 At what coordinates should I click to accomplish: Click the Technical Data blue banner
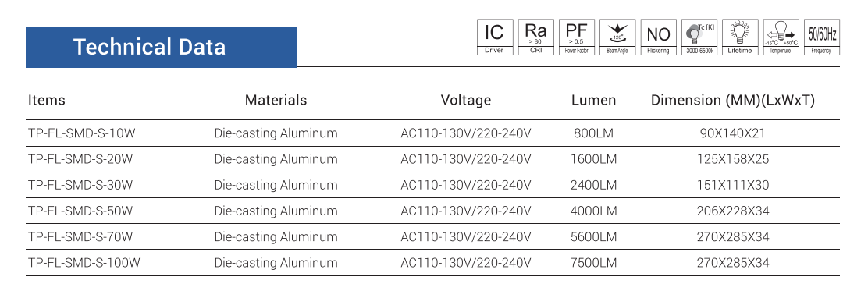click(161, 47)
